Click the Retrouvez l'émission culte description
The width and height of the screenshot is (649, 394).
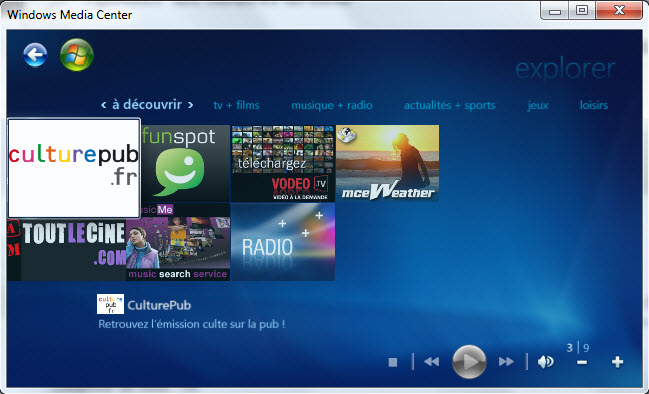point(192,324)
